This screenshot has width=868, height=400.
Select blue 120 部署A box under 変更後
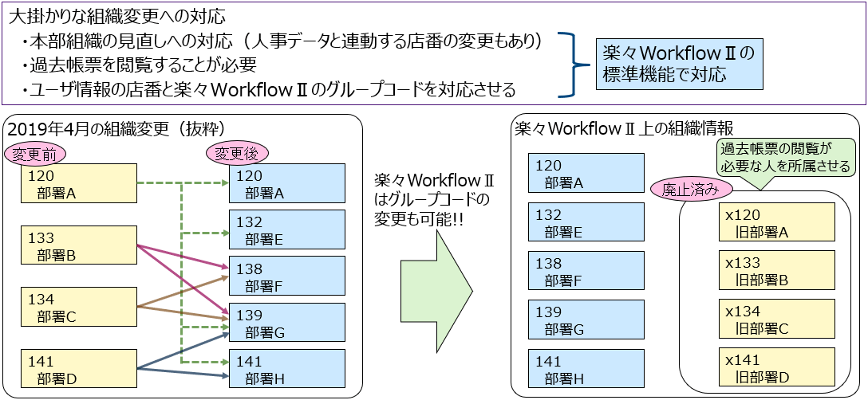click(287, 182)
